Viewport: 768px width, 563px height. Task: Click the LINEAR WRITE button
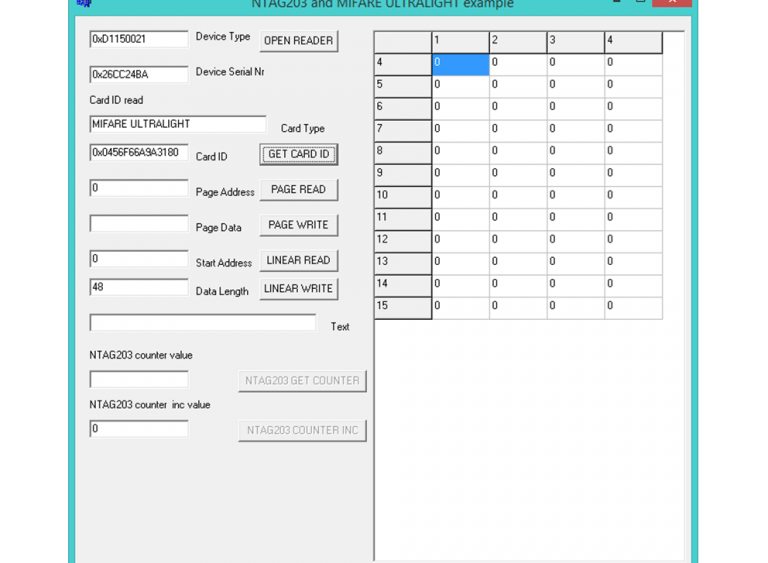tap(298, 289)
